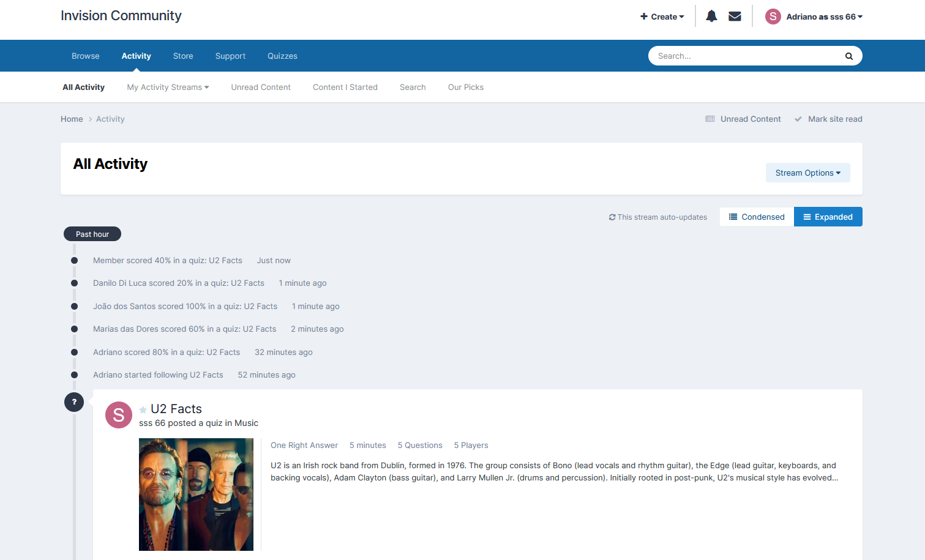The image size is (925, 560).
Task: Open 'Adriano started following U2 Facts' entry
Action: (158, 375)
